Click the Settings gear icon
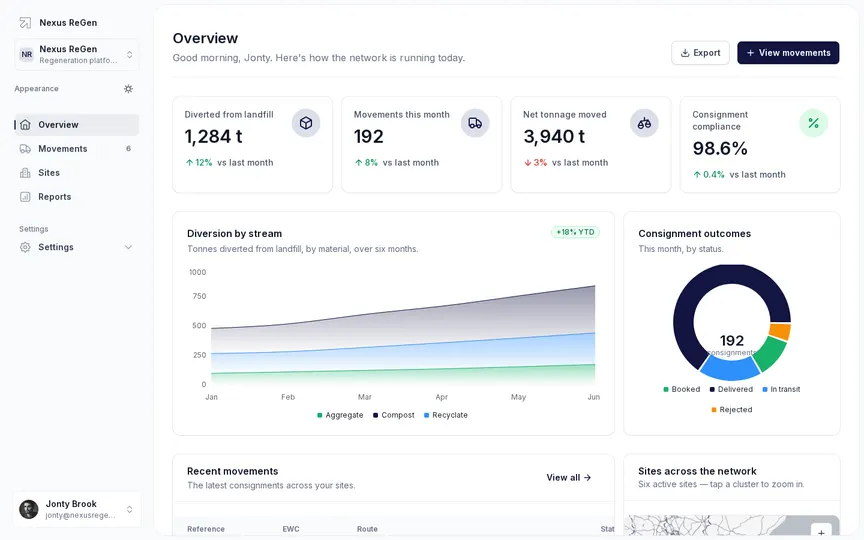The width and height of the screenshot is (864, 540). 25,247
